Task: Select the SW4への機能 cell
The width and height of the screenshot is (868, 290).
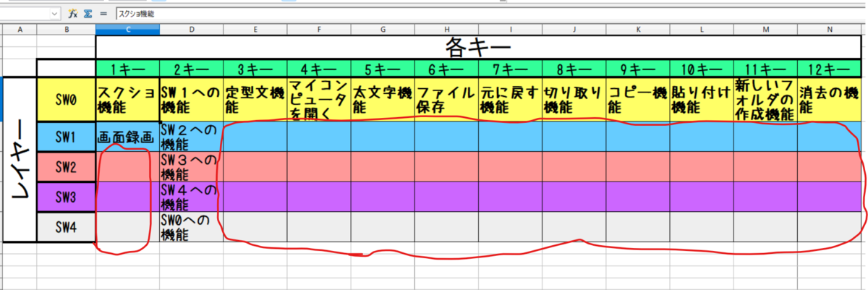Action: point(192,196)
